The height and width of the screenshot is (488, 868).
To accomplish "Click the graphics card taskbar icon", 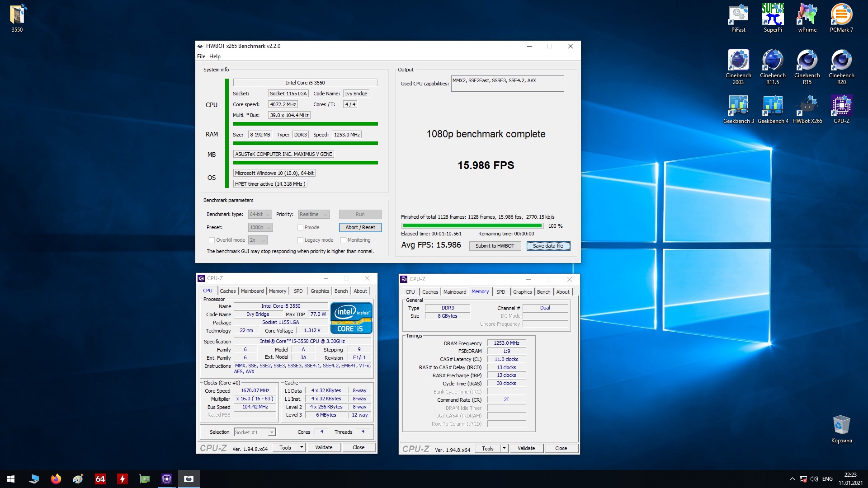I will coord(145,479).
